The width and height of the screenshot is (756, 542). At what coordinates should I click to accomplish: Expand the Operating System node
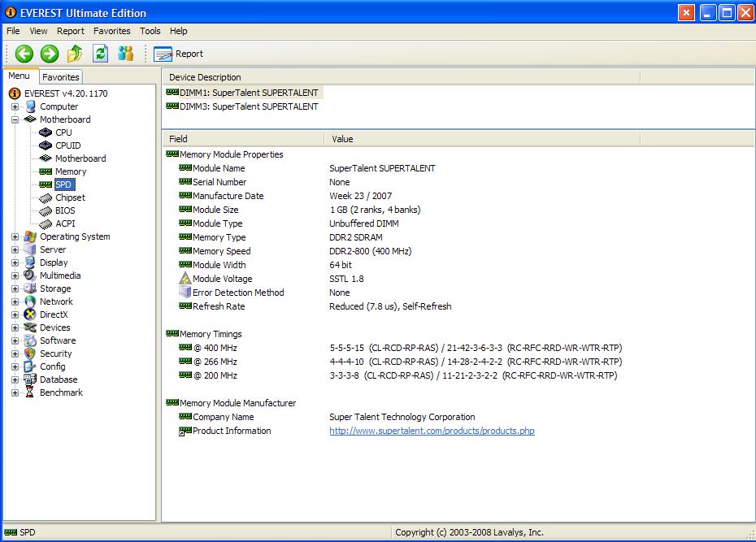15,236
